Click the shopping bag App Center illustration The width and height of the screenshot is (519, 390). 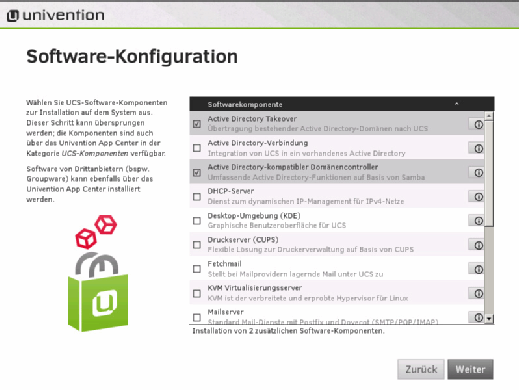coord(98,273)
